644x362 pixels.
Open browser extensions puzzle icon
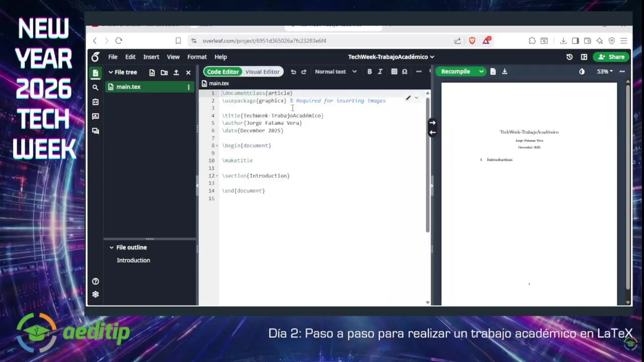(532, 41)
